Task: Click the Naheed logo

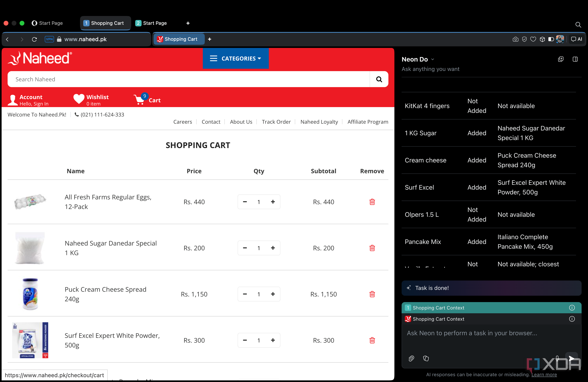Action: click(x=40, y=58)
